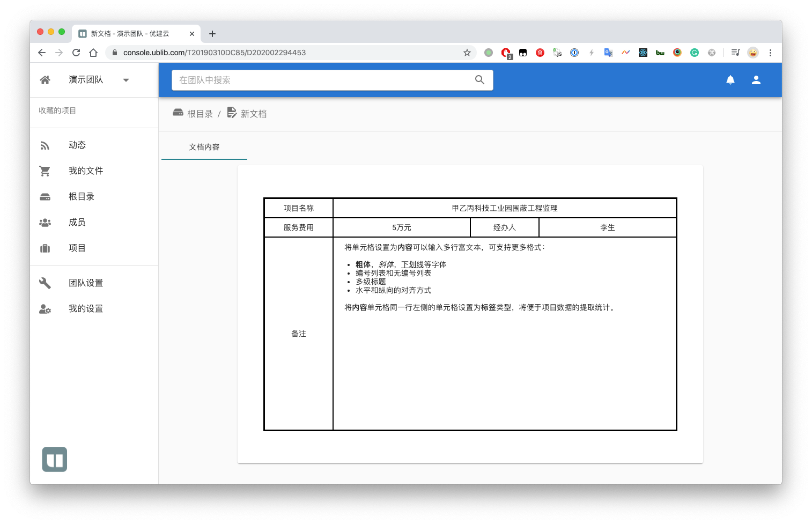The image size is (812, 524).
Task: Select the 文档内容 tab
Action: tap(204, 147)
